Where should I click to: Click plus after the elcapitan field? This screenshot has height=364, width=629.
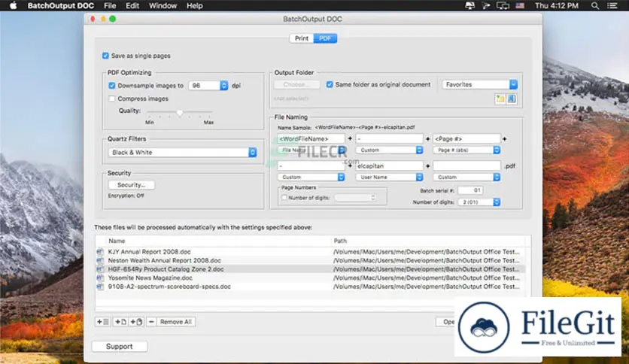coord(427,166)
